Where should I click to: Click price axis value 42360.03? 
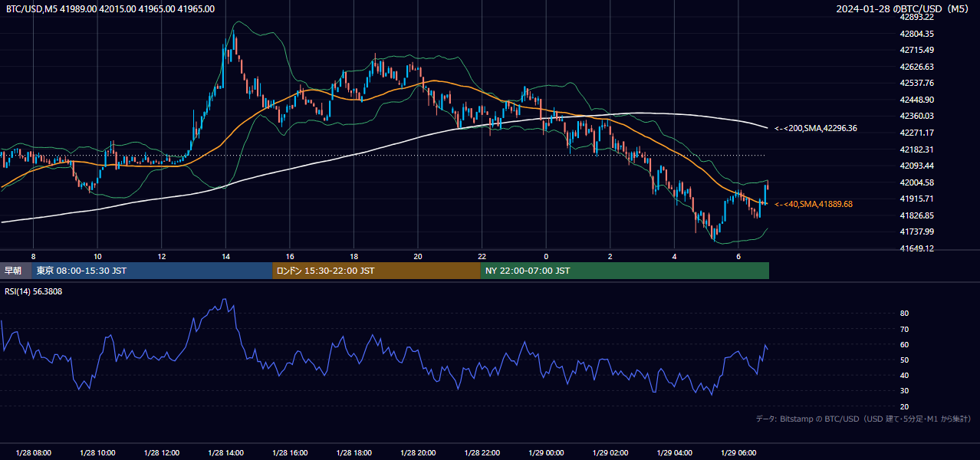coord(918,116)
